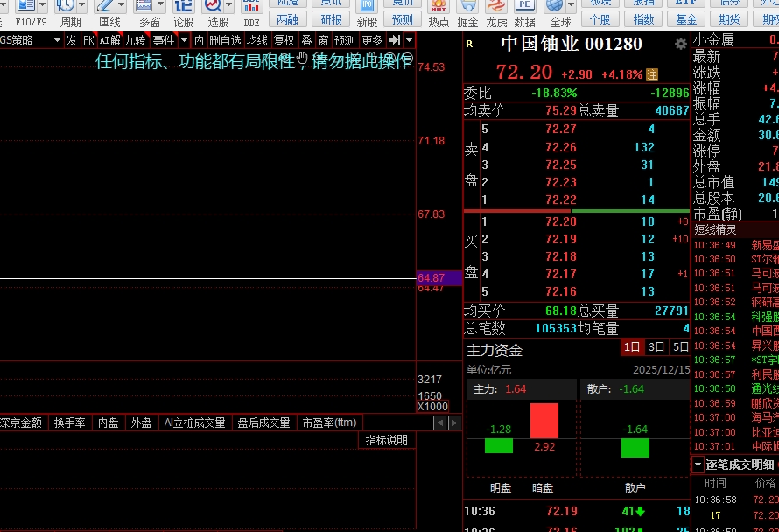
Task: Open AI解 analysis tool
Action: pos(109,40)
